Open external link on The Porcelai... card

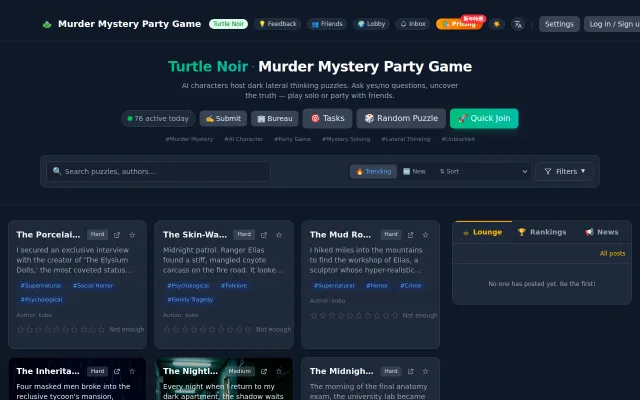117,235
